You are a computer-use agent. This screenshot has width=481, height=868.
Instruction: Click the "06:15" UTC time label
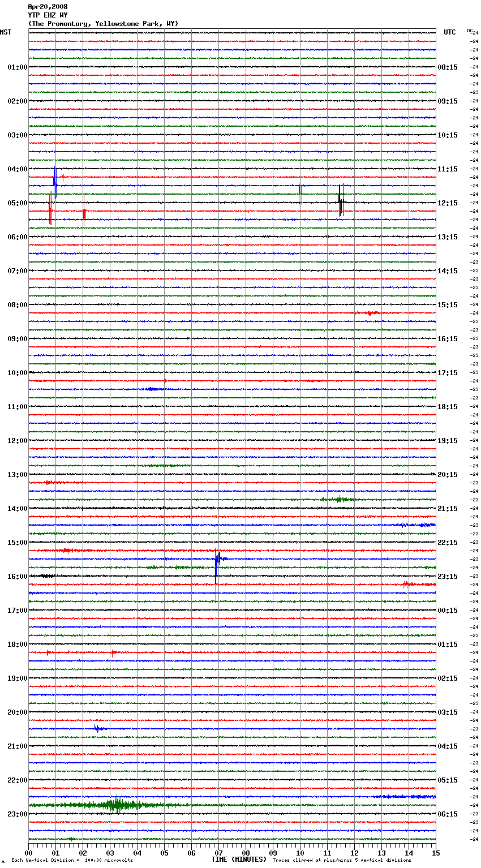tap(448, 814)
